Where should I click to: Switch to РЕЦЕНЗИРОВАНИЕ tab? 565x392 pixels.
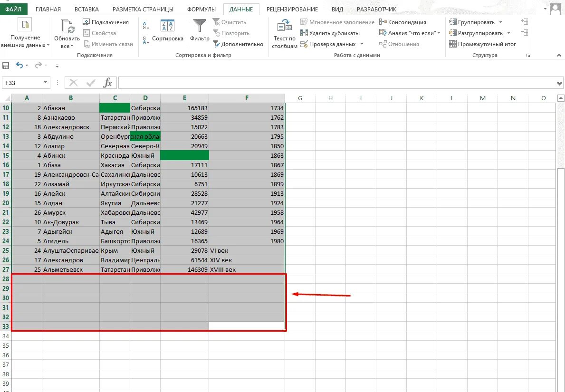click(x=292, y=9)
